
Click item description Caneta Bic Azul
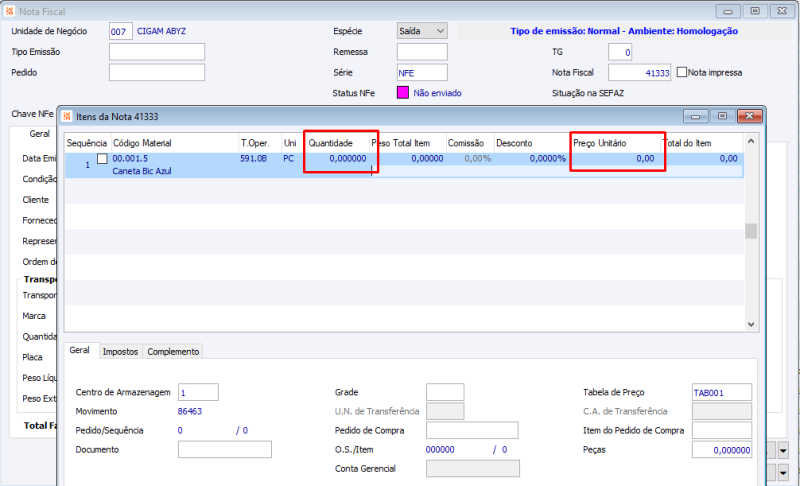pos(142,171)
